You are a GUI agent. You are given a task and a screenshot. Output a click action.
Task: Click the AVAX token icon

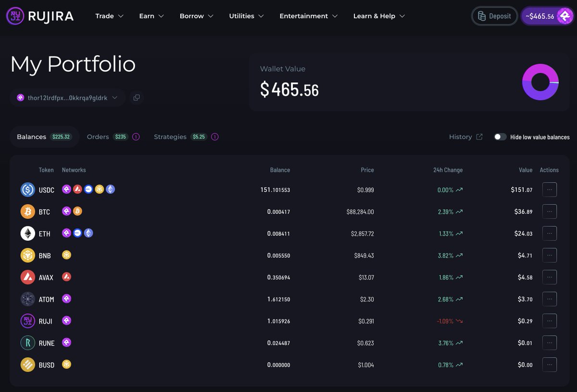tap(28, 277)
